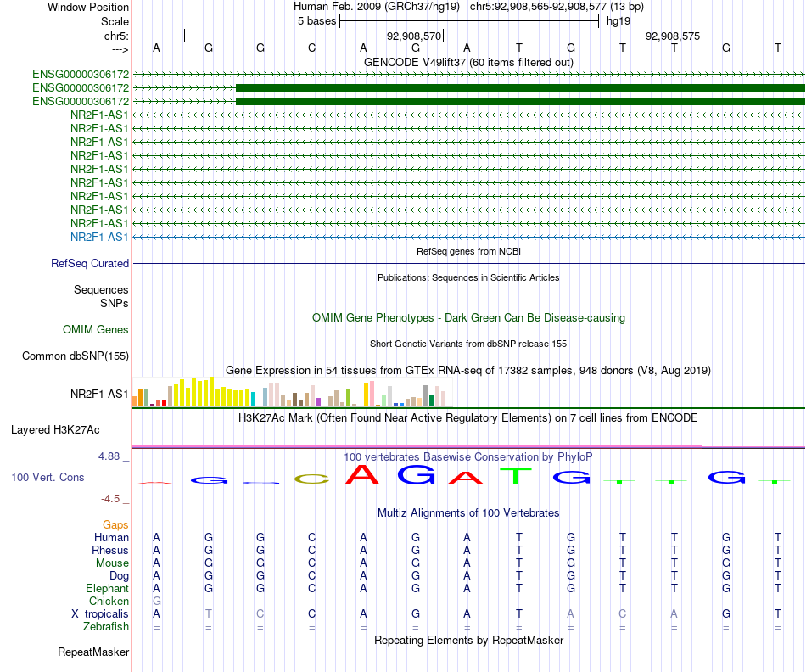
Task: Click the tall green T in PhyloP logo
Action: click(517, 477)
